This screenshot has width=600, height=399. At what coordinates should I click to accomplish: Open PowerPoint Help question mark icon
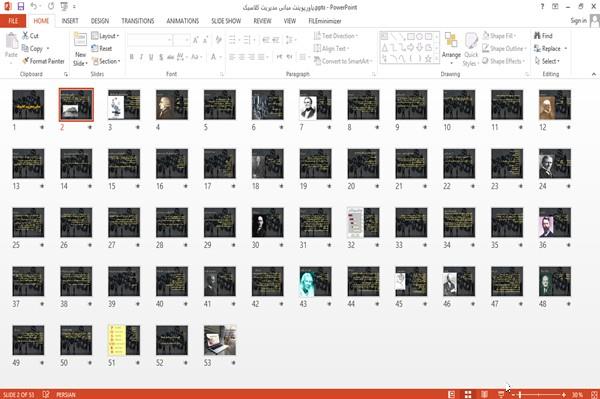(542, 7)
